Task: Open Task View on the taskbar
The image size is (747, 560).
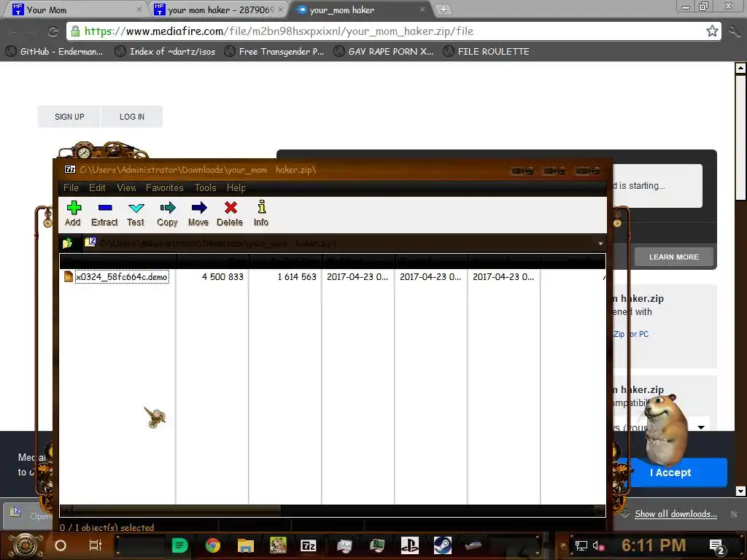Action: click(x=96, y=545)
